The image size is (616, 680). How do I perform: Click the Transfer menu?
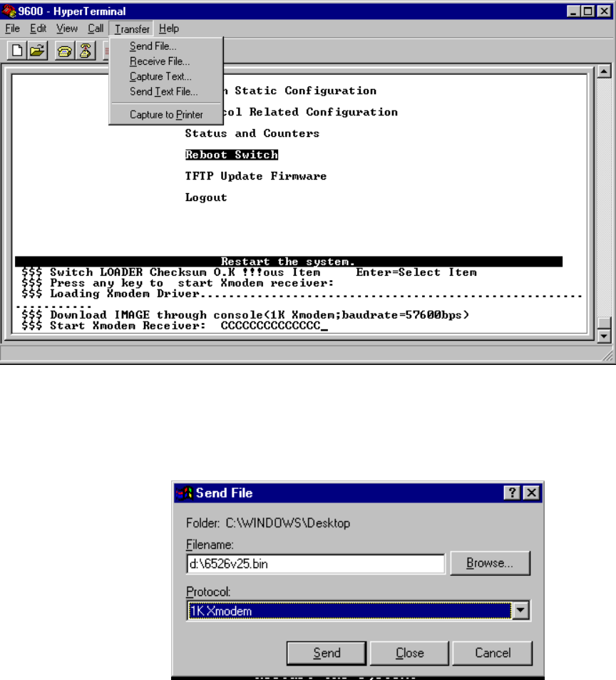tap(132, 29)
